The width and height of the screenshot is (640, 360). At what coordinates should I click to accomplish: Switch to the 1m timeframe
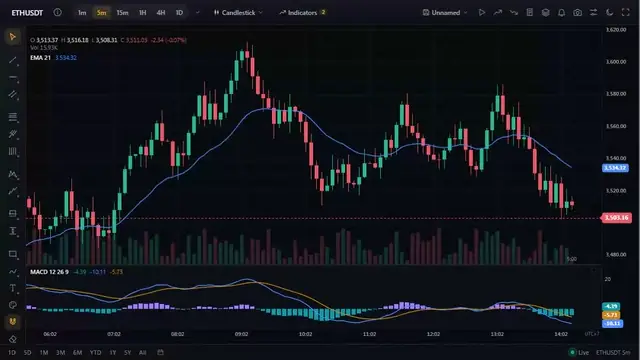click(x=82, y=13)
